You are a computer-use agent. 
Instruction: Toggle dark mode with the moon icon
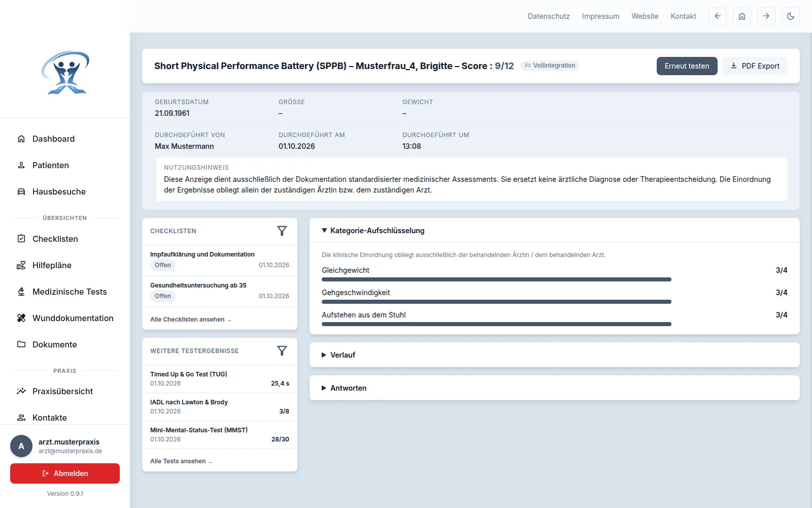[x=791, y=16]
